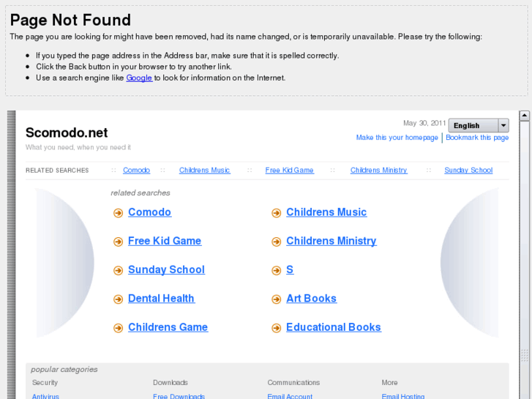
Task: Select Bookmark this page link
Action: pyautogui.click(x=477, y=138)
